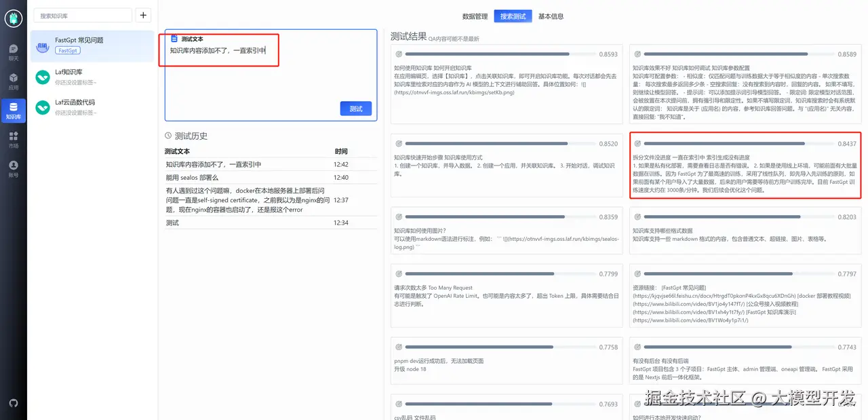Viewport: 868px width, 420px height.
Task: Click the FastGpt tag under FastGpt 常见问题
Action: pyautogui.click(x=67, y=51)
